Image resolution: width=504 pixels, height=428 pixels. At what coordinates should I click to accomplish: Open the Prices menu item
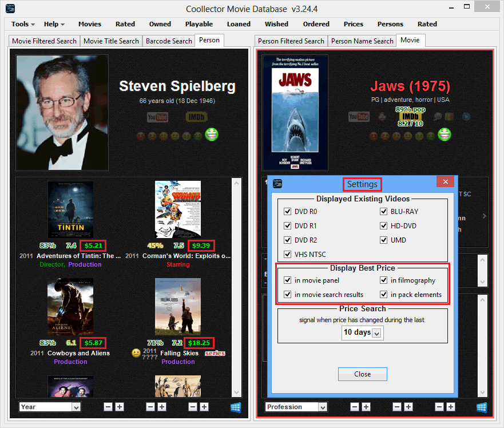(353, 24)
